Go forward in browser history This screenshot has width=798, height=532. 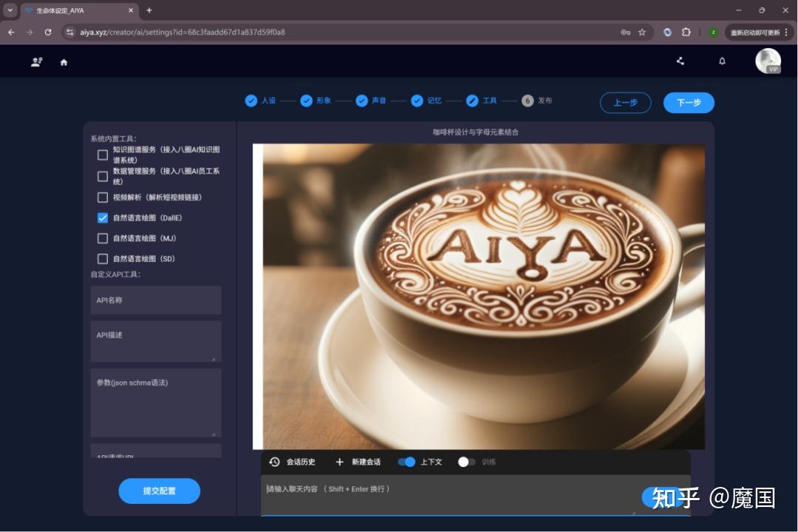click(x=30, y=32)
